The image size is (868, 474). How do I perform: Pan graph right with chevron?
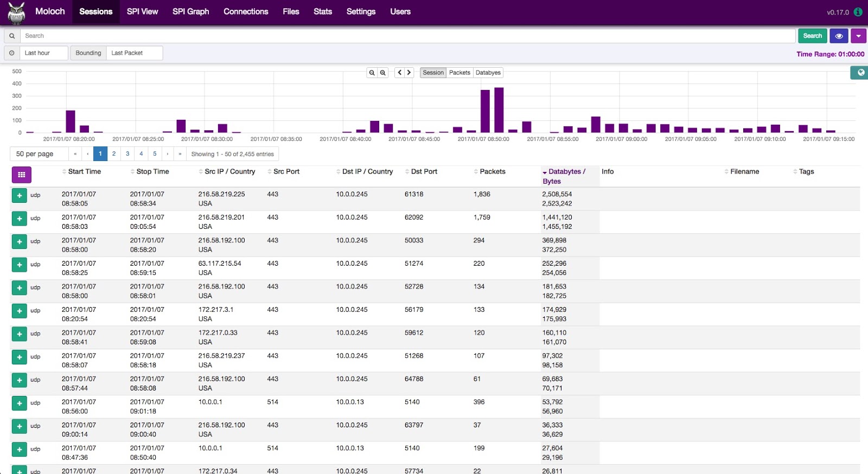(409, 73)
